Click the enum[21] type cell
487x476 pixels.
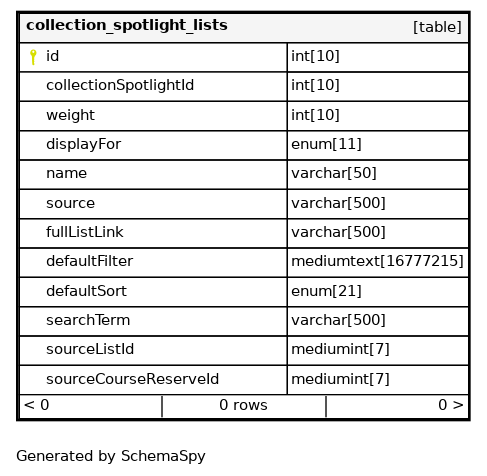coord(378,292)
